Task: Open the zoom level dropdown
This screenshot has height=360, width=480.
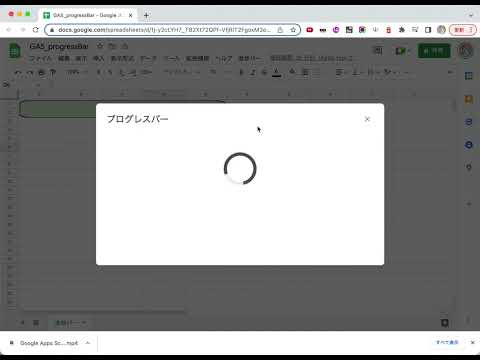Action: tap(77, 72)
